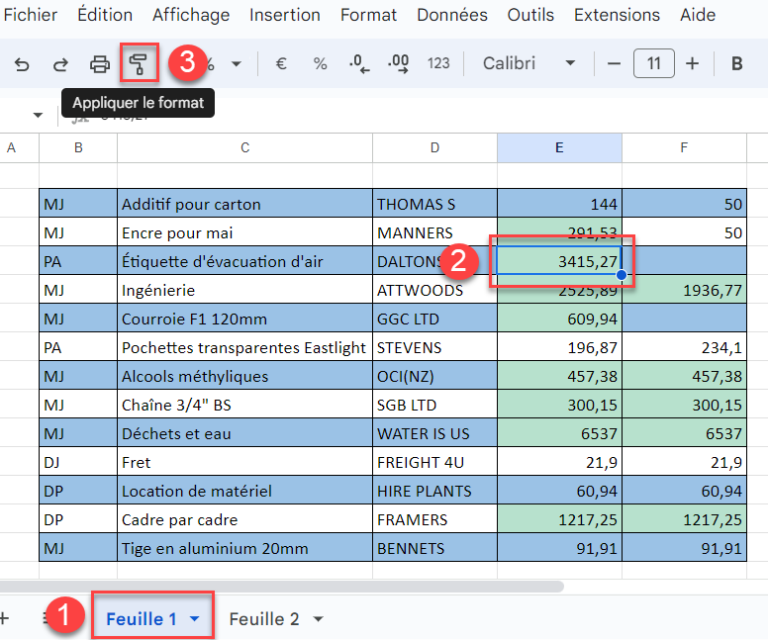Select column E header

tap(559, 148)
